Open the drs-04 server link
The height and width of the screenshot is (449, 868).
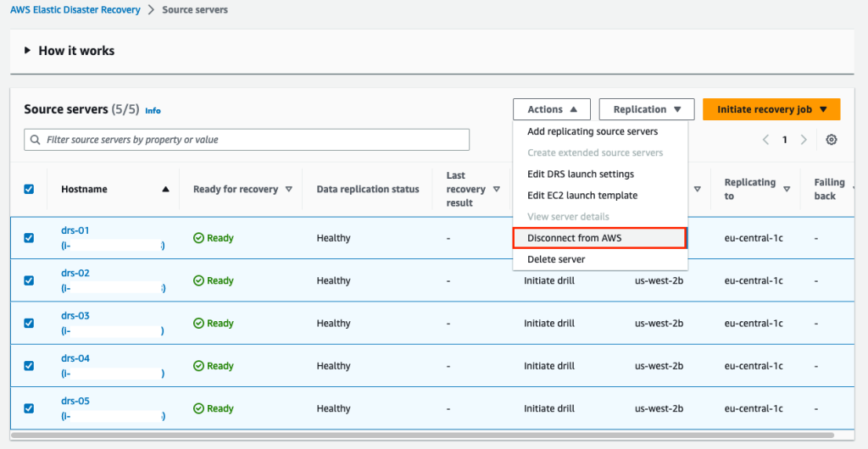pyautogui.click(x=75, y=358)
